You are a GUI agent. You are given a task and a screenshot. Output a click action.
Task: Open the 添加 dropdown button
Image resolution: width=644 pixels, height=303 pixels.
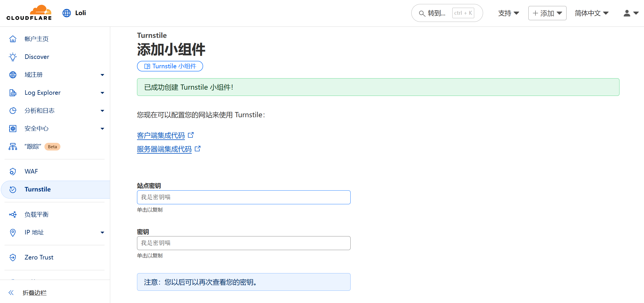[x=547, y=13]
